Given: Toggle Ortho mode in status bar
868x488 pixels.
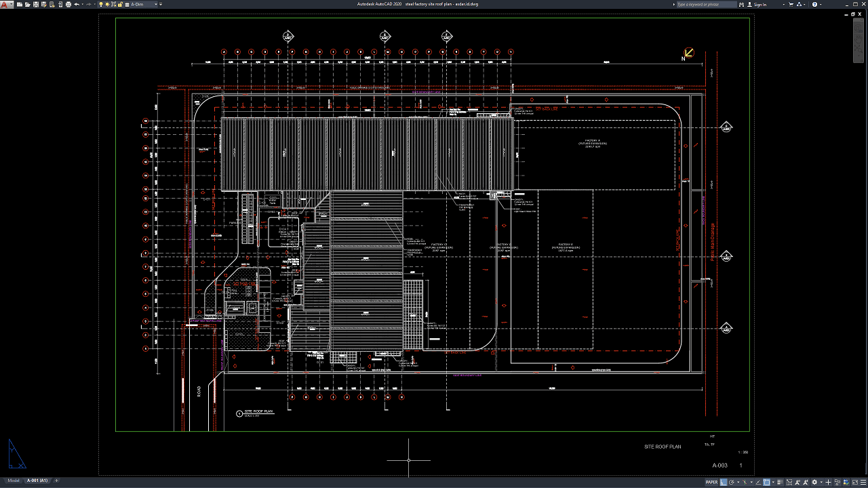Looking at the screenshot, I should 724,483.
